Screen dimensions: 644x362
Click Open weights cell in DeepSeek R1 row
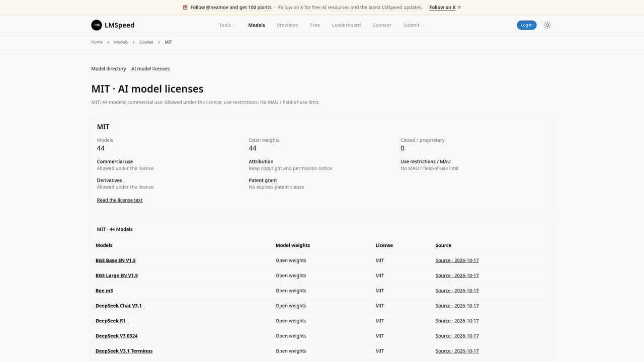pyautogui.click(x=291, y=321)
